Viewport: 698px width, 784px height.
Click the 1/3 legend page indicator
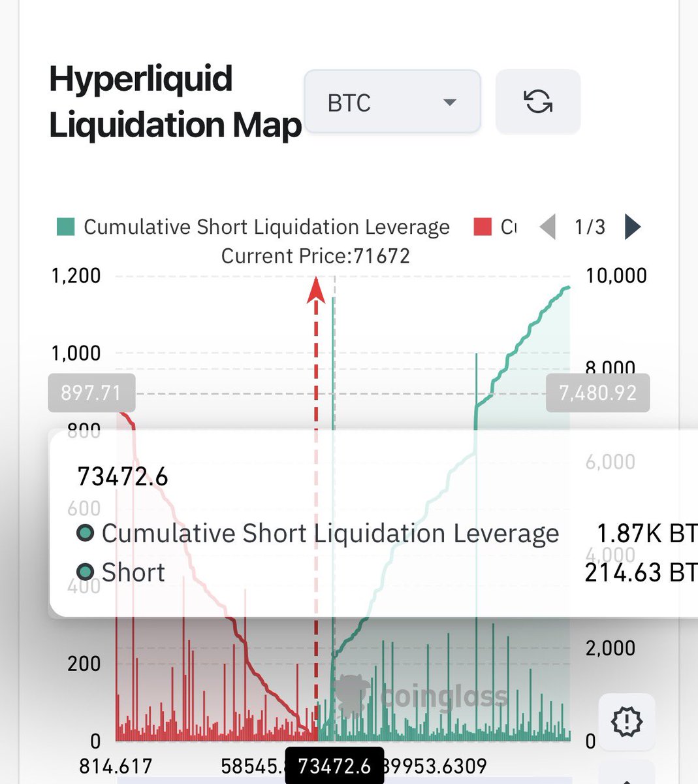pos(590,227)
